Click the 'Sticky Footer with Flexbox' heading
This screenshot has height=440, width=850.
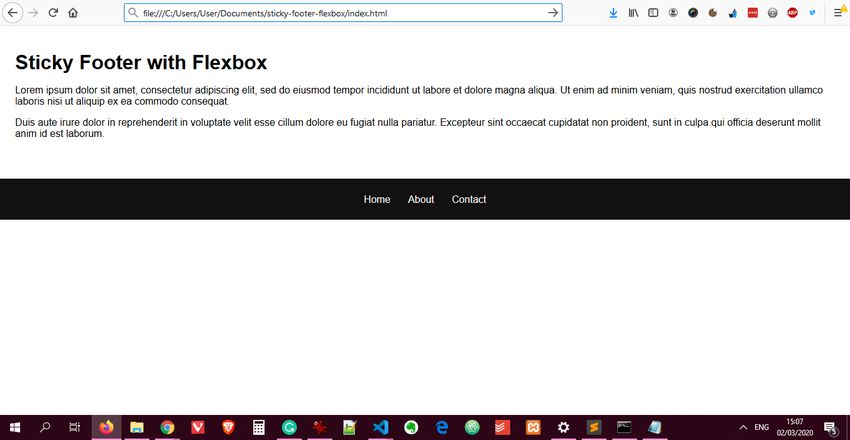[x=141, y=63]
